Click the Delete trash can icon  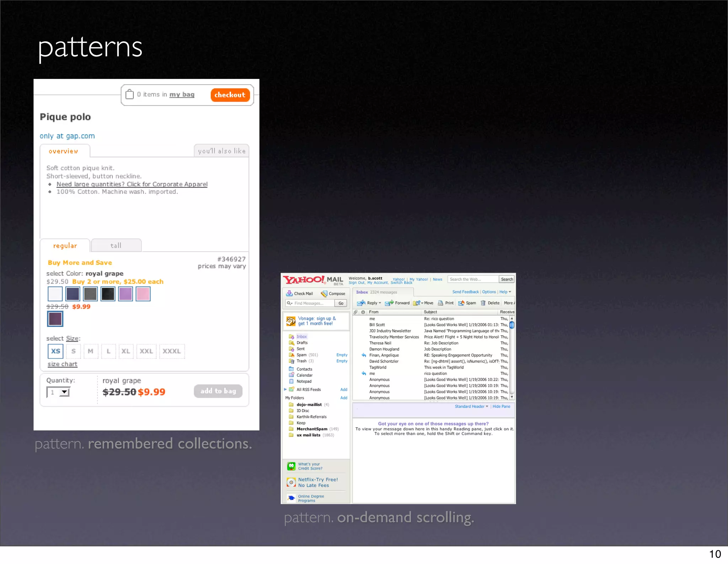click(x=483, y=303)
